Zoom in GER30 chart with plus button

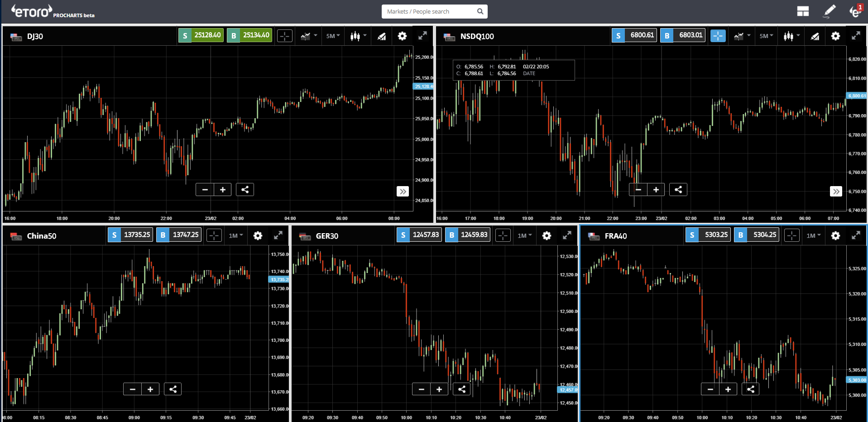point(439,389)
